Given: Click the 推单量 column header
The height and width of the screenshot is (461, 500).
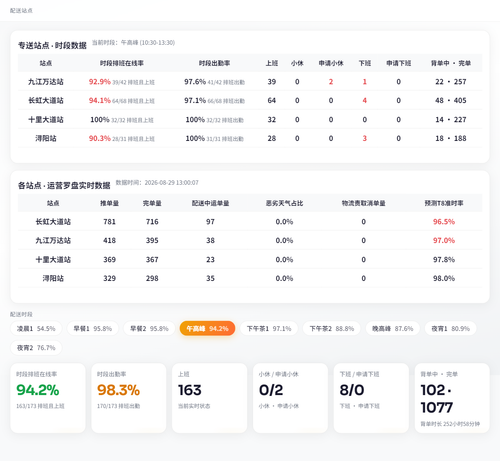Looking at the screenshot, I should coord(109,203).
